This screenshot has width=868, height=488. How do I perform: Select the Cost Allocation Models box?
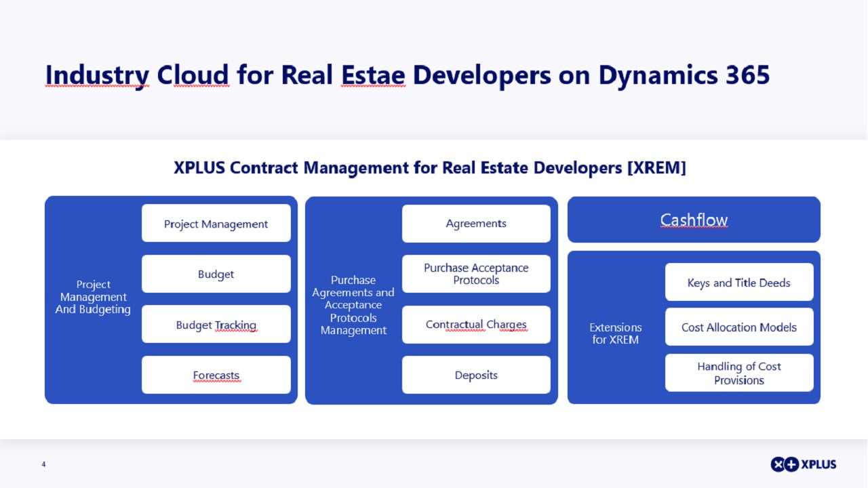pos(739,327)
